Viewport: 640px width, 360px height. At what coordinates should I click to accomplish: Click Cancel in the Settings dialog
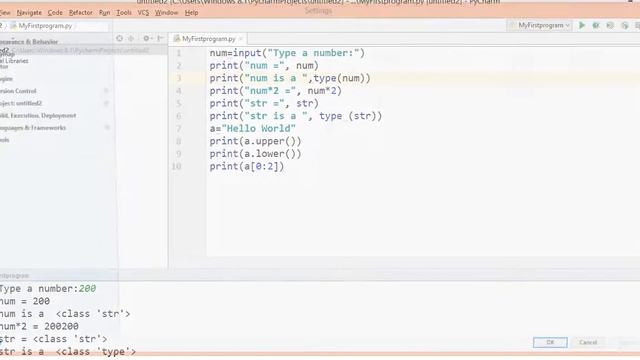point(588,342)
